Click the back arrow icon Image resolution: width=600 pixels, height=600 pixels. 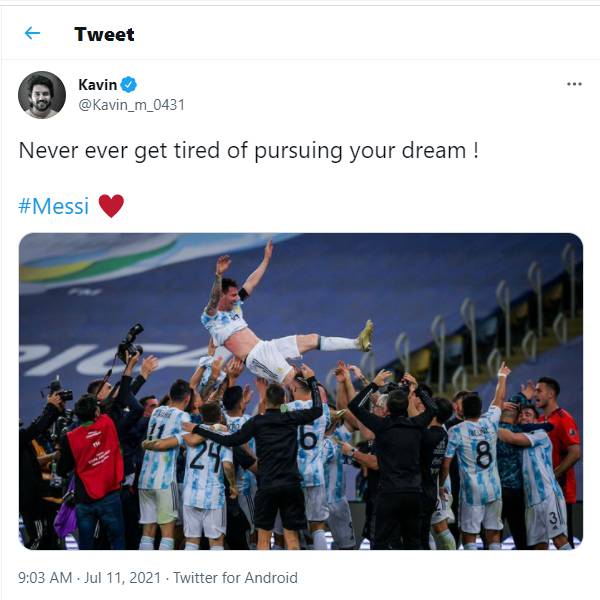pyautogui.click(x=32, y=33)
